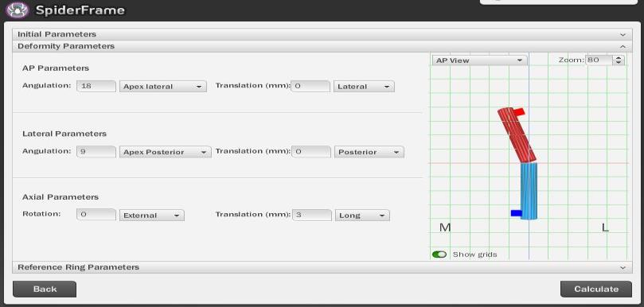644x307 pixels.
Task: Click the Lateral Translation input field
Action: (311, 151)
